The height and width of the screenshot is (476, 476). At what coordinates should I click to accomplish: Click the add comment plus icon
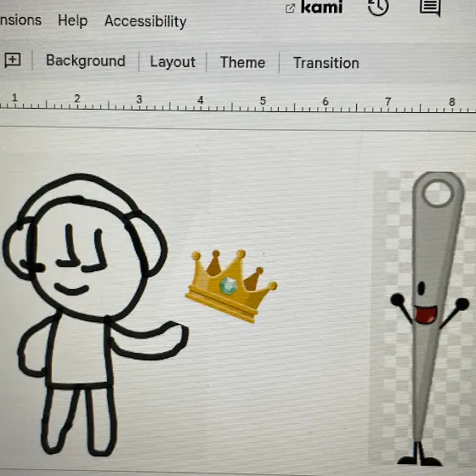[13, 60]
